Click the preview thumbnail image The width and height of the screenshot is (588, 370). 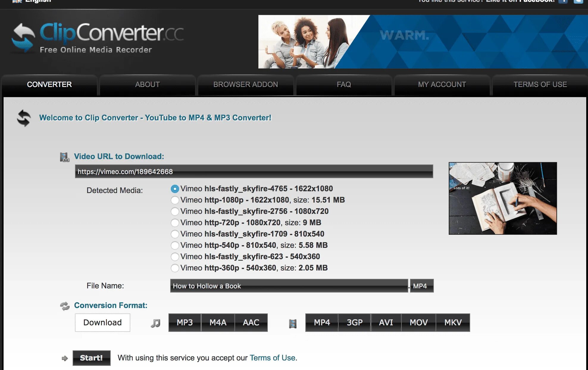(503, 198)
